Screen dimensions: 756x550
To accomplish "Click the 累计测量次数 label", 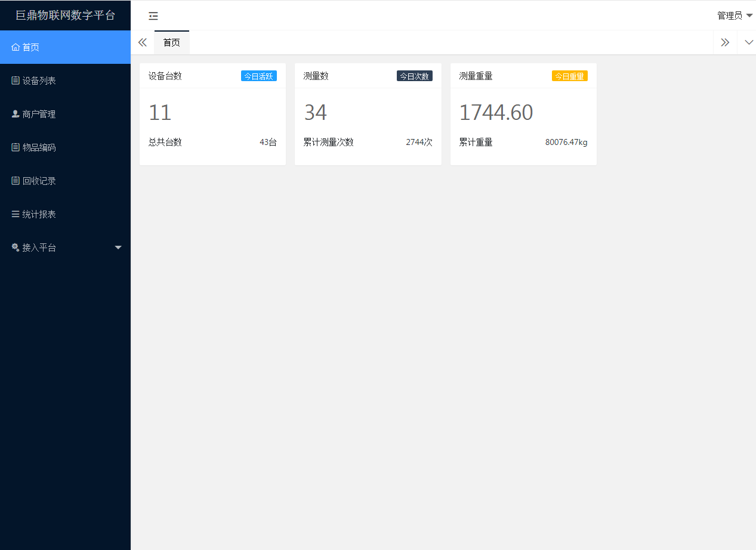I will [329, 142].
